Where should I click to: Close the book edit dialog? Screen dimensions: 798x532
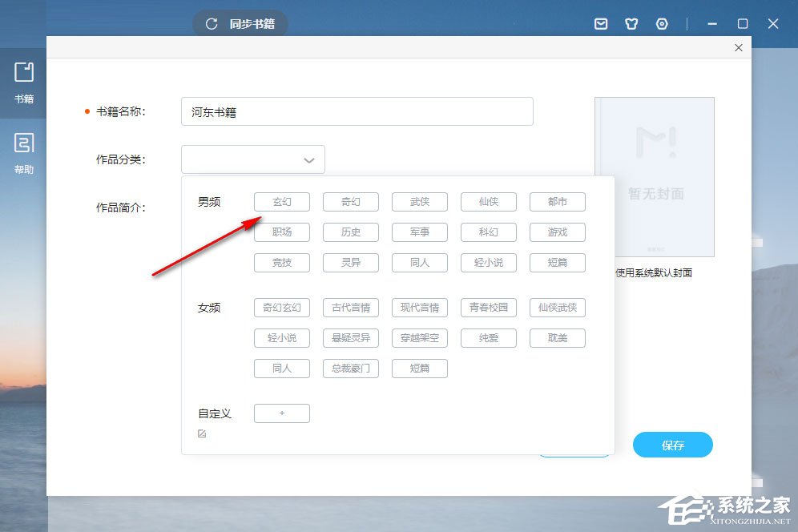point(738,47)
